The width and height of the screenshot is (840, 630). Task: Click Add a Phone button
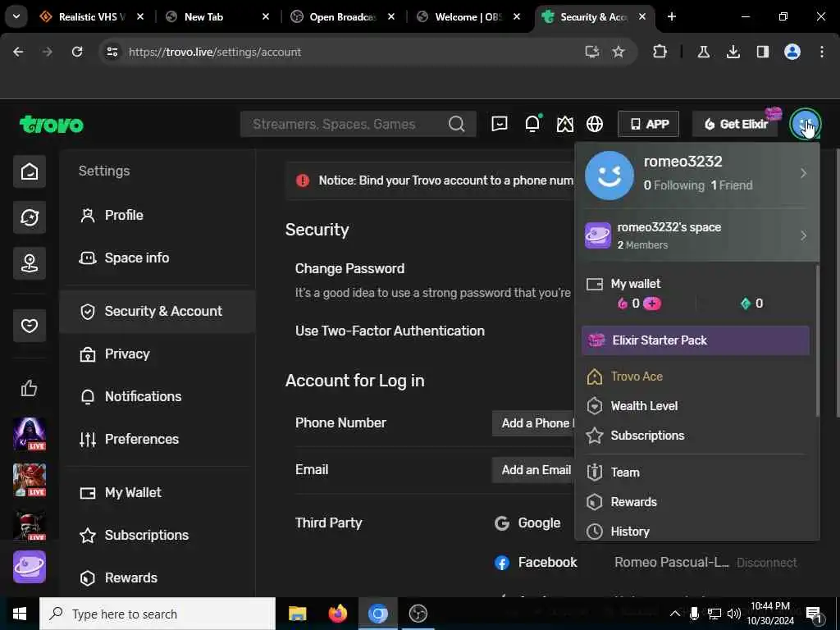(533, 423)
